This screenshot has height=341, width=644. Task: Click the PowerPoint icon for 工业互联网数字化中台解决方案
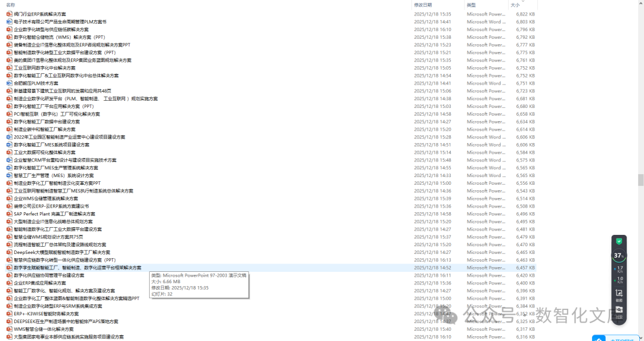click(x=10, y=68)
